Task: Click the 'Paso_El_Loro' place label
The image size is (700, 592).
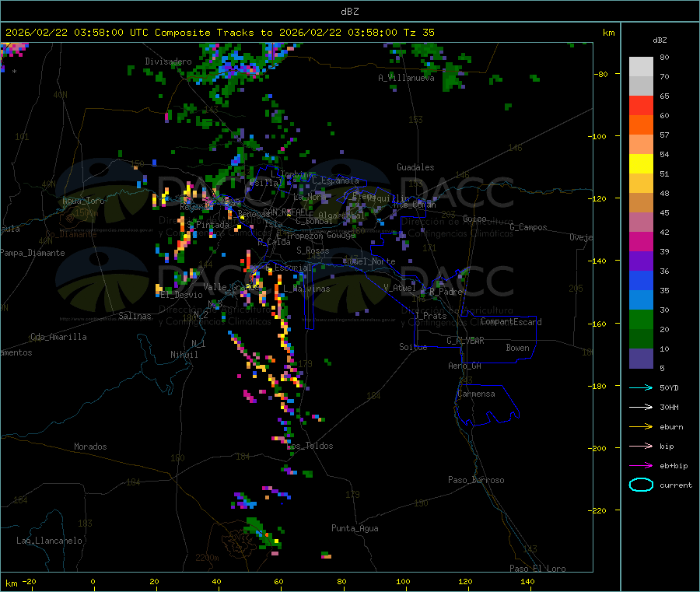Action: [538, 569]
